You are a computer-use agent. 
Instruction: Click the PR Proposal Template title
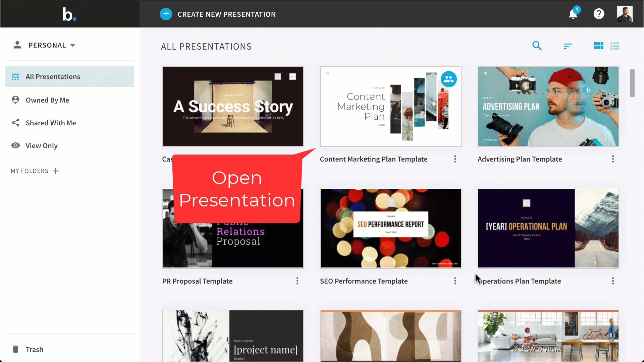coord(197,281)
